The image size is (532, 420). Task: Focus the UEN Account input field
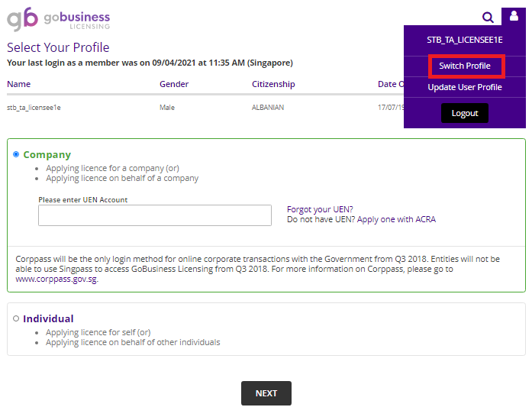coord(155,215)
